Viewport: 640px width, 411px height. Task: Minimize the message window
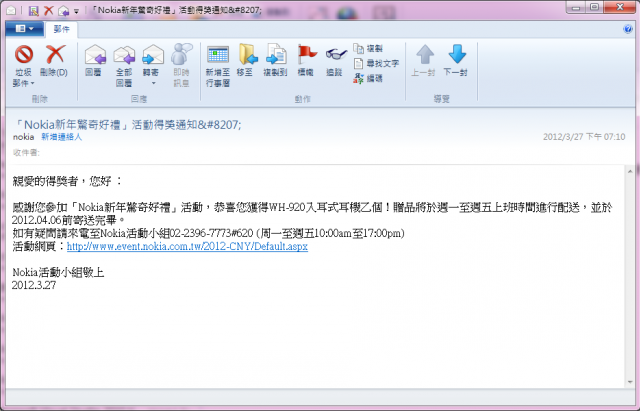pos(576,7)
